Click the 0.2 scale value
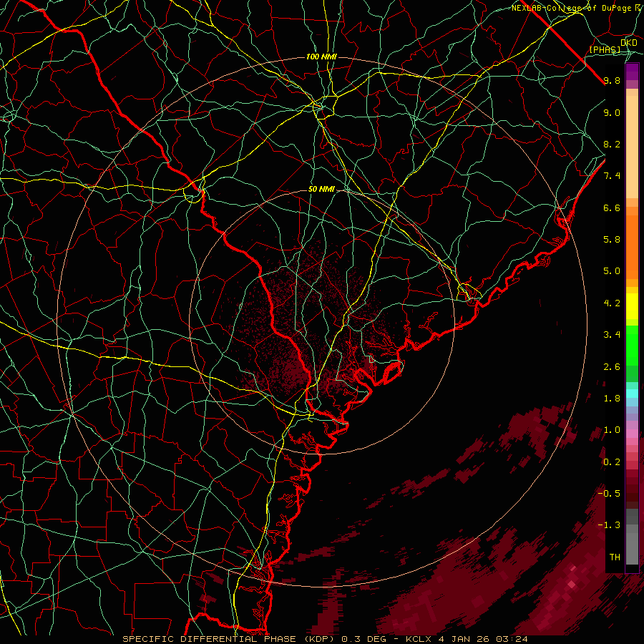This screenshot has height=644, width=644. pyautogui.click(x=612, y=462)
